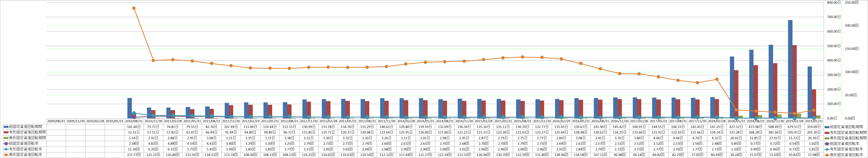868x158 pixels.
Task: Click the 75.71日 table cell
Action: (x=153, y=127)
